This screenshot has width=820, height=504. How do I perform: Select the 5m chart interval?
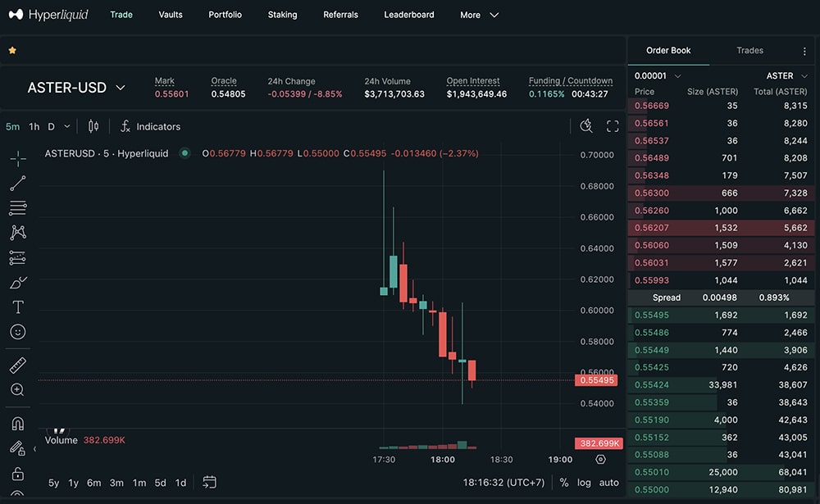coord(12,126)
